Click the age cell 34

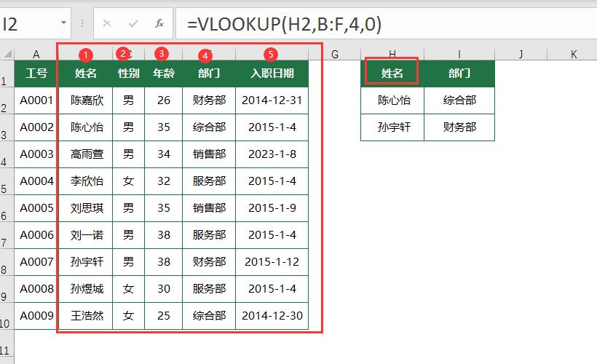coord(164,154)
